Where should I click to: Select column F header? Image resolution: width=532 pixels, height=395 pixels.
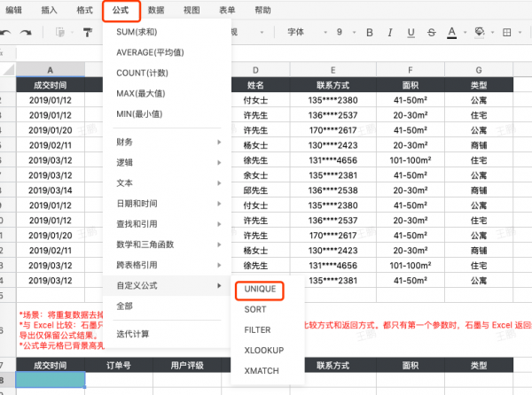tap(411, 70)
